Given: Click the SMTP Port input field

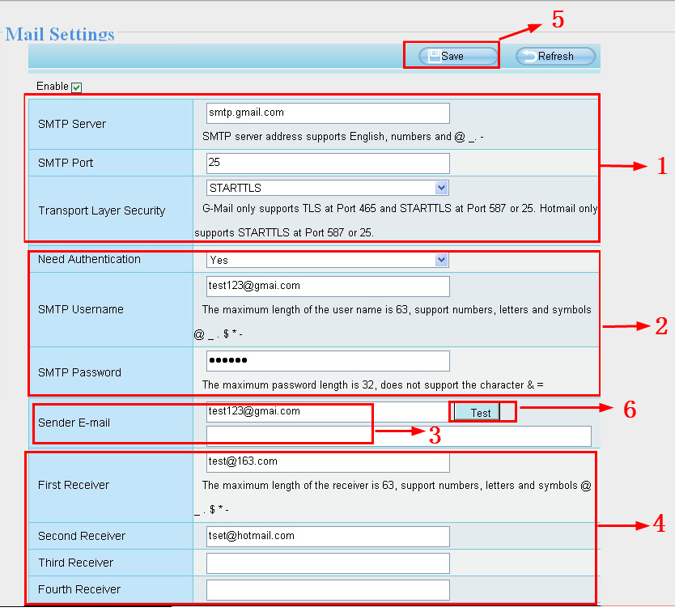Looking at the screenshot, I should tap(328, 164).
